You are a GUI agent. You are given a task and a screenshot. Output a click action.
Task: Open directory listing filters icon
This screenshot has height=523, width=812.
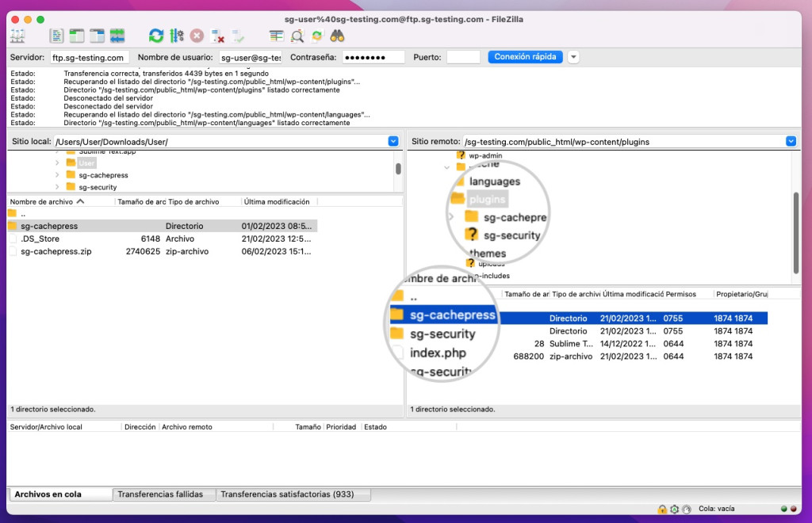277,36
